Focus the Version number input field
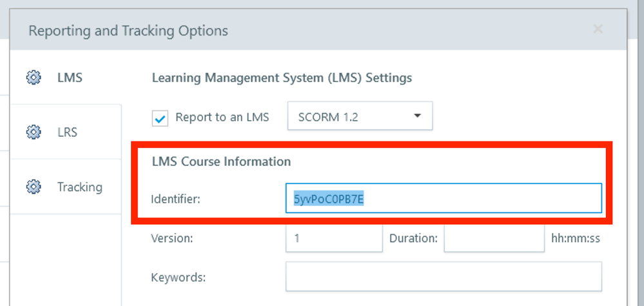 point(334,238)
